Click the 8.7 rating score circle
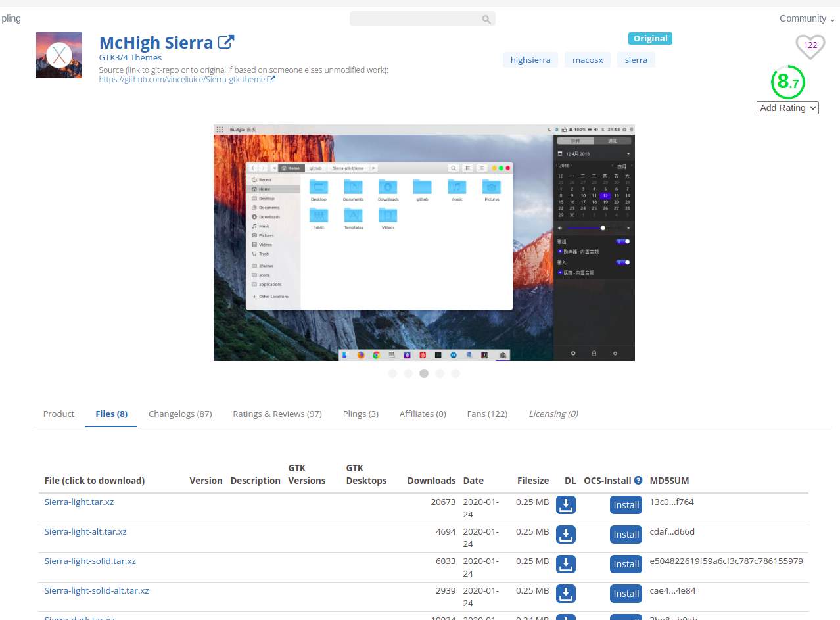Viewport: 840px width, 620px height. (x=788, y=82)
